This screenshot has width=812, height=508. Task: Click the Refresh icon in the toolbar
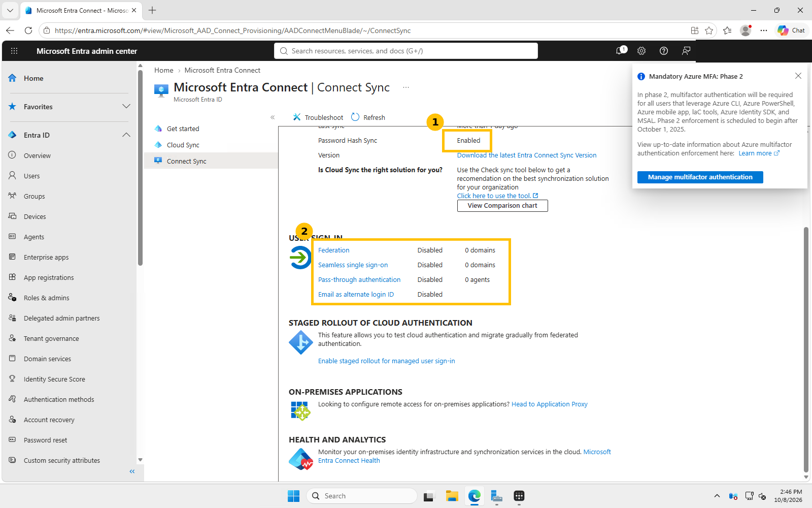pyautogui.click(x=355, y=117)
